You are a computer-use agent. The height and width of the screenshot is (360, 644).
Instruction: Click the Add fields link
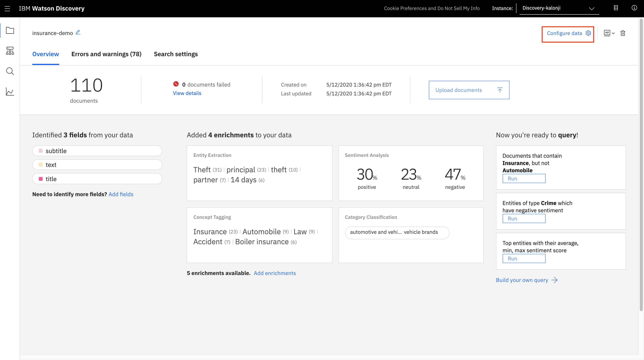click(x=121, y=194)
